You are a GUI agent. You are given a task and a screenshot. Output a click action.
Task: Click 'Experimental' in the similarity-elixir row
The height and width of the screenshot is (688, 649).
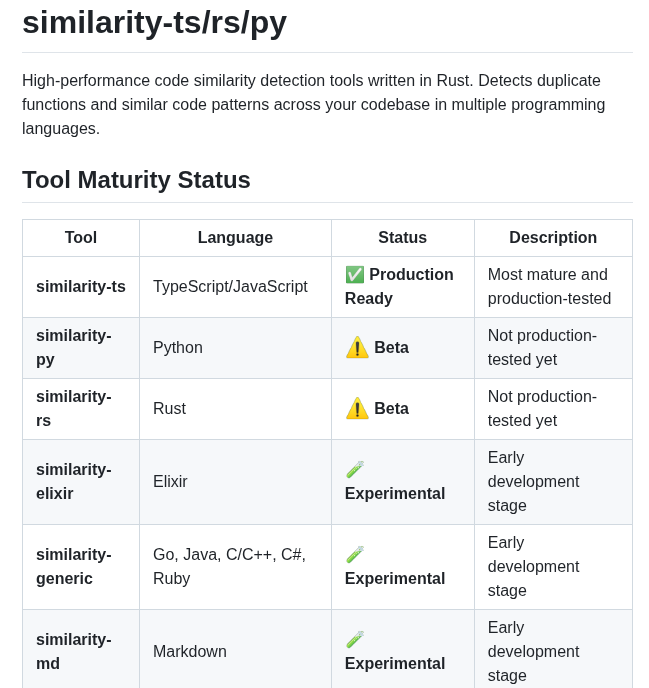(x=395, y=494)
